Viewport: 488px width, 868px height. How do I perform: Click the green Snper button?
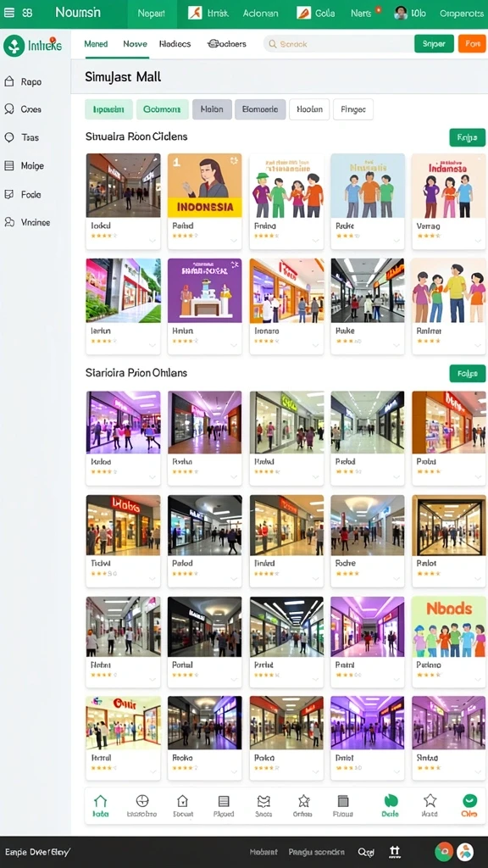click(434, 44)
